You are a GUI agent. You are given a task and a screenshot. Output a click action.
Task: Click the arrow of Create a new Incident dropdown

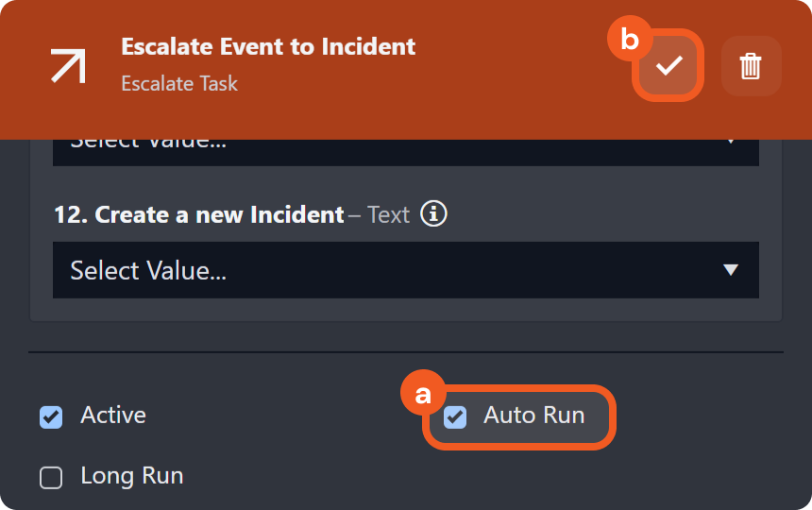pos(730,270)
